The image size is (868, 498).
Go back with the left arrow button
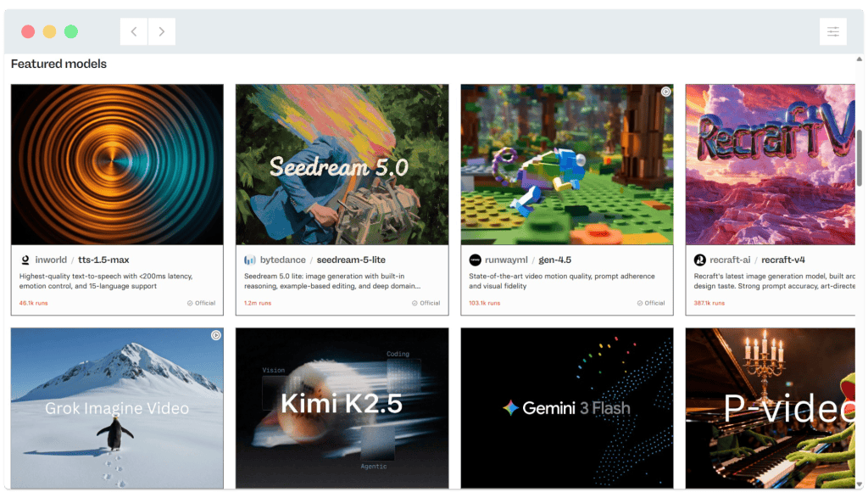click(x=133, y=31)
